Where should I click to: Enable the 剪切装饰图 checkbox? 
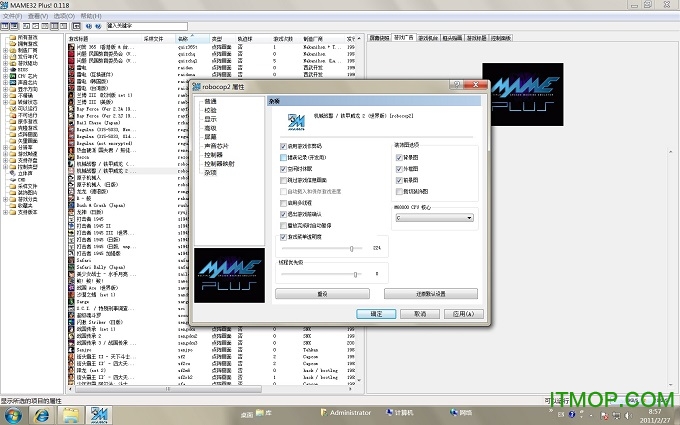tap(399, 191)
